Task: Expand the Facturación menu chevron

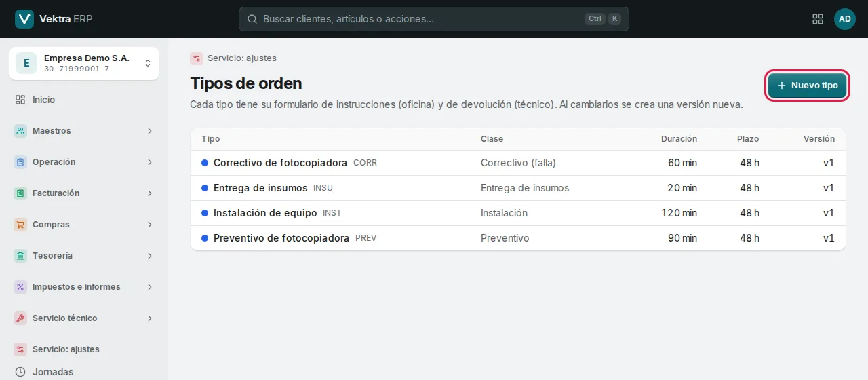Action: pos(150,193)
